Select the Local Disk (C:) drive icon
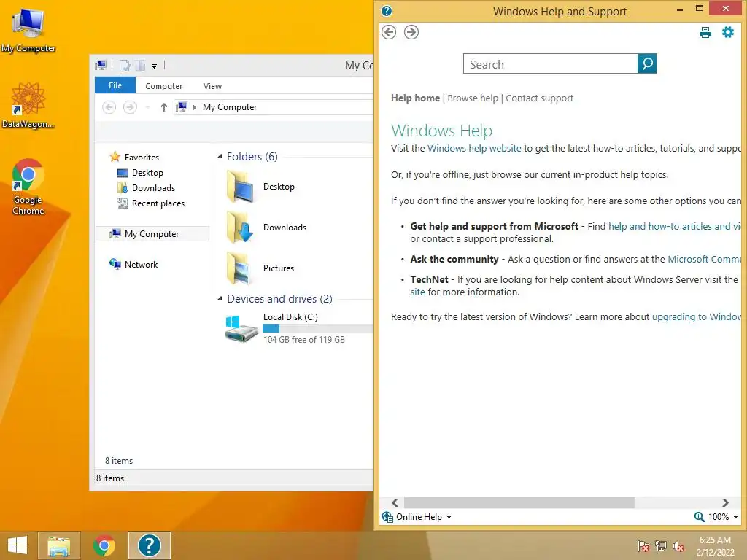Screen dimensions: 747x560 point(241,329)
